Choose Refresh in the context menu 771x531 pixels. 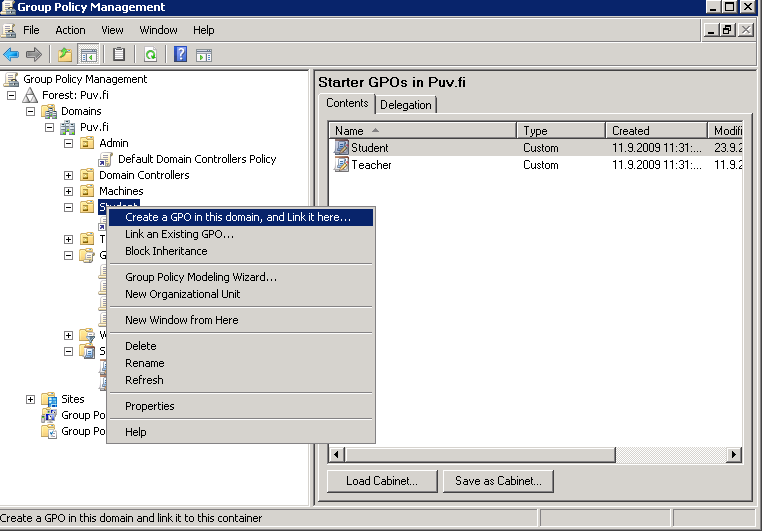point(241,380)
